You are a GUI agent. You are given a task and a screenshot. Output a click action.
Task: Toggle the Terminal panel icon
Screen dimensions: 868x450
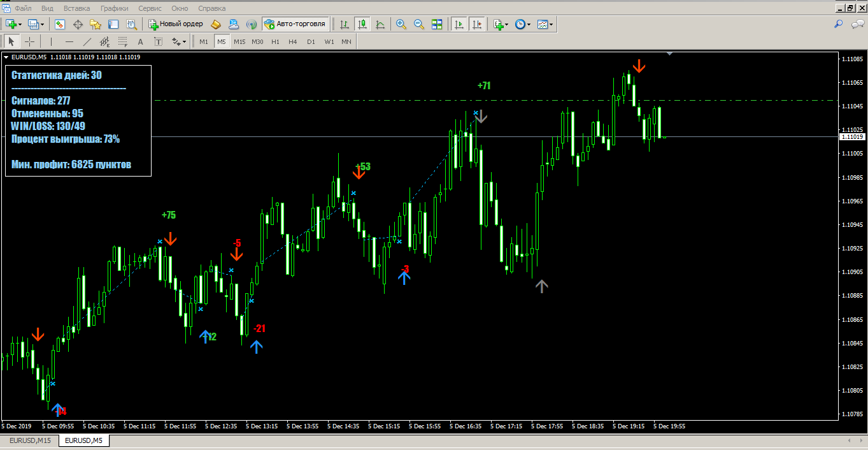coord(113,24)
